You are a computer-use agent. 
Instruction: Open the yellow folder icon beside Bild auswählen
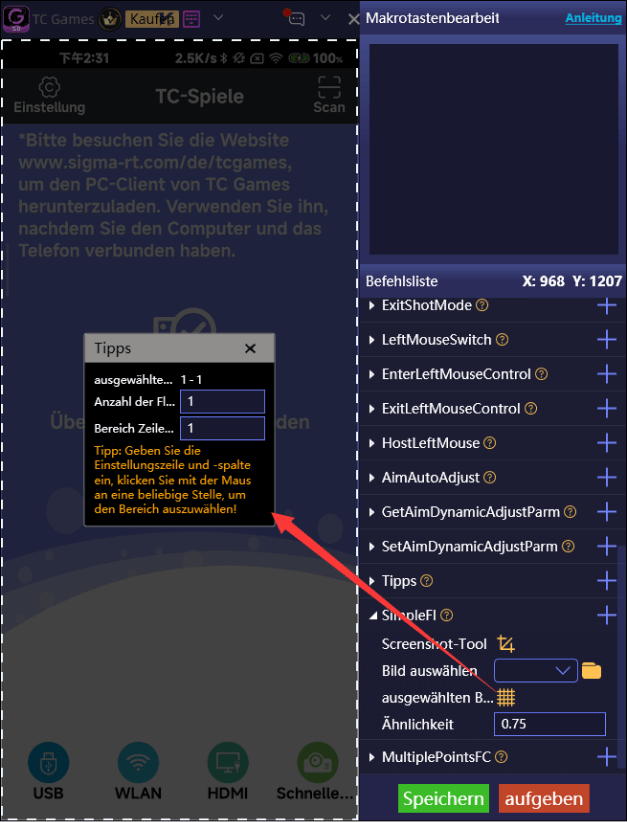tap(591, 670)
